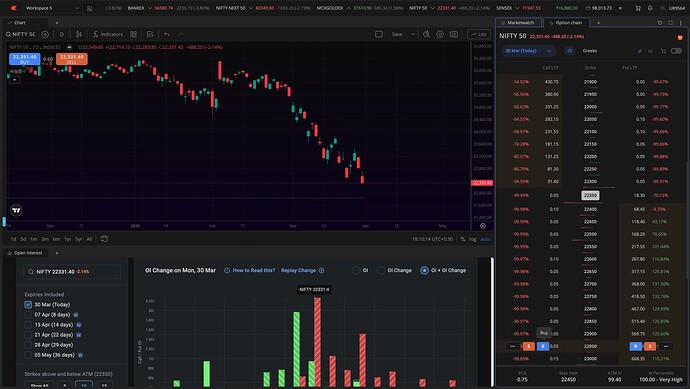Check the 05 May (36 days) expiry
Screen dimensions: 690x389
[28, 355]
